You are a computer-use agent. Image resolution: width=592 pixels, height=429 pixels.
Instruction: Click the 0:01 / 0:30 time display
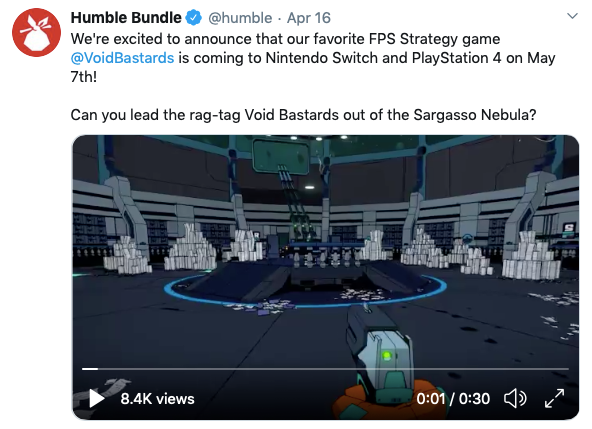click(x=453, y=399)
